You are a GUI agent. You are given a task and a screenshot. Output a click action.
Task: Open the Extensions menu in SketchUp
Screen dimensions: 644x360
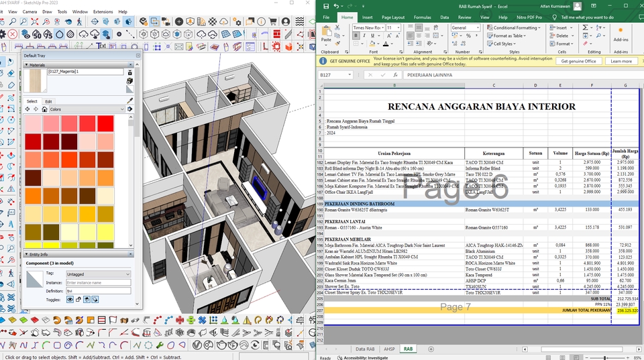[103, 11]
